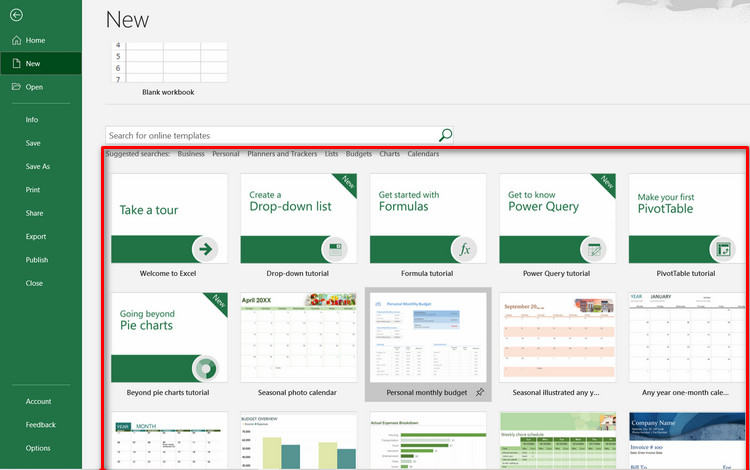Screen dimensions: 750x470
Task: Click the search magnifier icon
Action: point(445,135)
